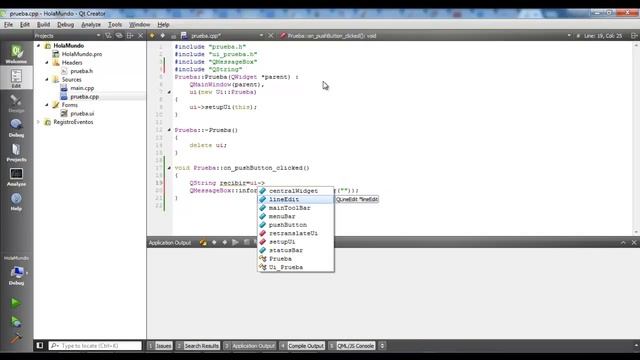Toggle synchronize with editor icon

[x=119, y=36]
